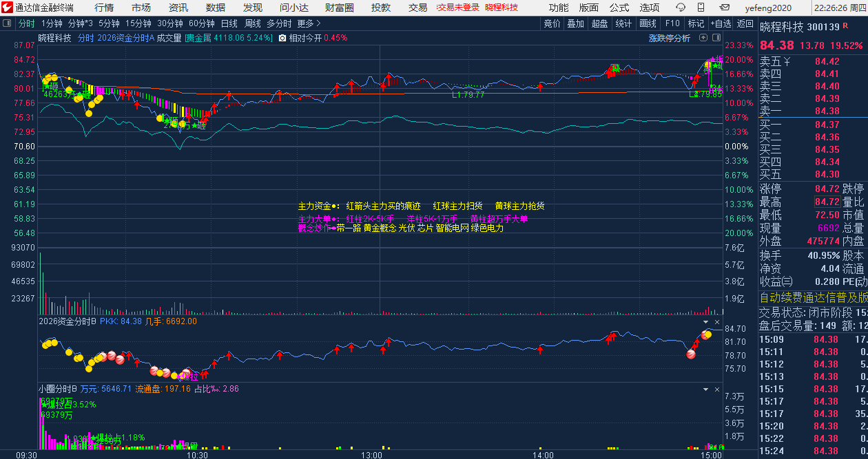Close the 2026资金分时B indicator panel
The image size is (868, 459).
pos(716,321)
